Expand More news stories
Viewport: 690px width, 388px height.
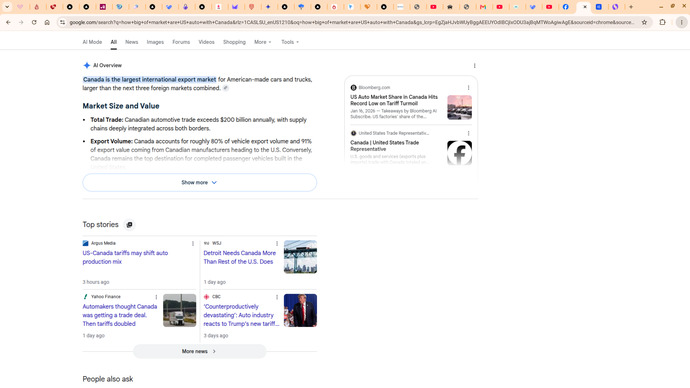[x=199, y=351]
